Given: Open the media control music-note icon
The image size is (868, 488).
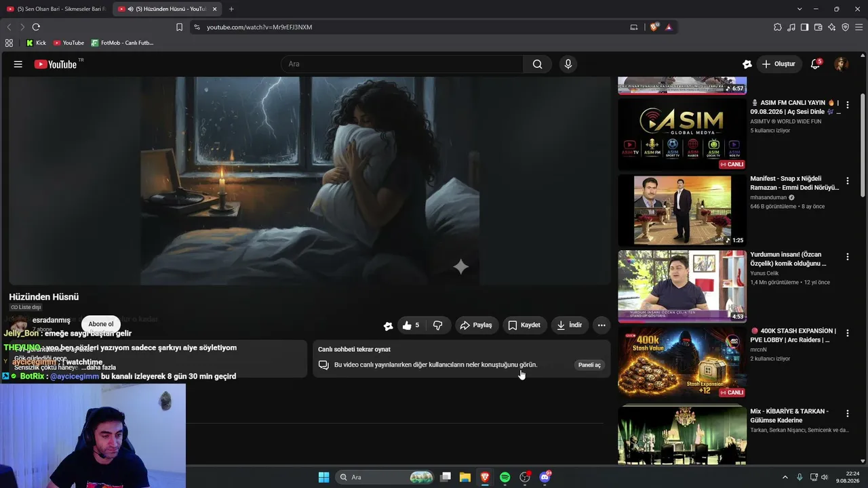Looking at the screenshot, I should click(x=791, y=27).
